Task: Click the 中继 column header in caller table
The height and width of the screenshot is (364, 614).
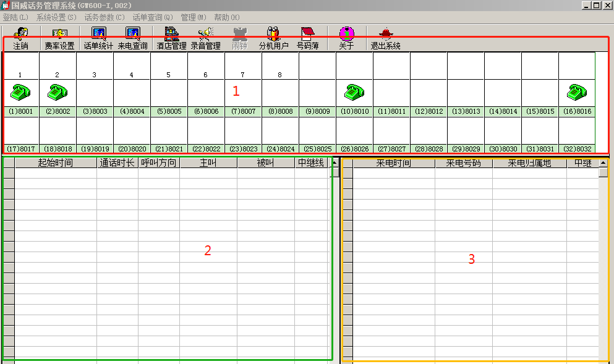Action: 582,163
